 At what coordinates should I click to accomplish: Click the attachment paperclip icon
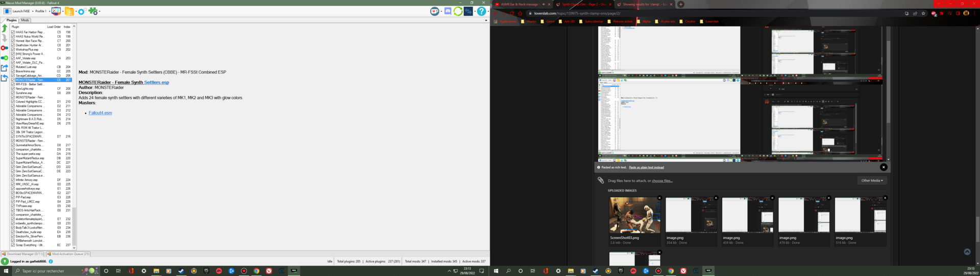(x=601, y=180)
